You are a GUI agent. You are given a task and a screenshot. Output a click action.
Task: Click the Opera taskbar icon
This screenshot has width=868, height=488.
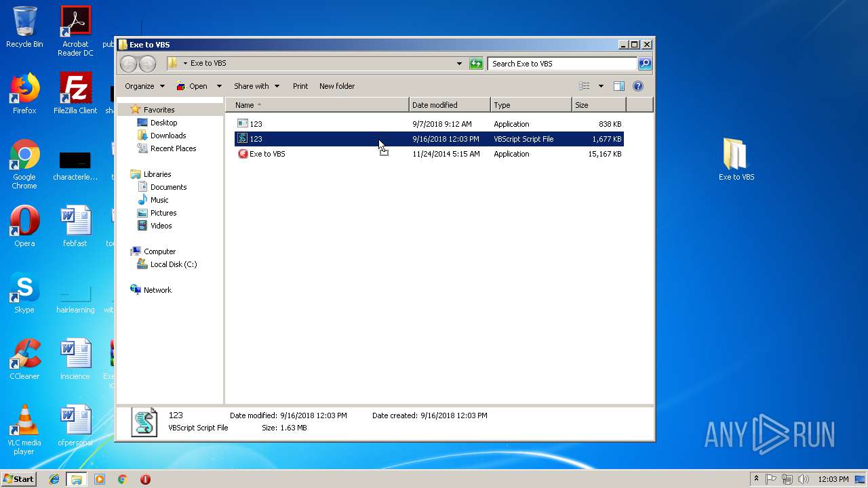pos(145,479)
